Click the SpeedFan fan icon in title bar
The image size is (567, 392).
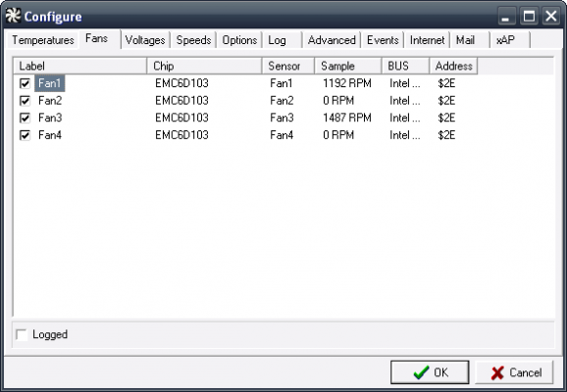[x=14, y=16]
